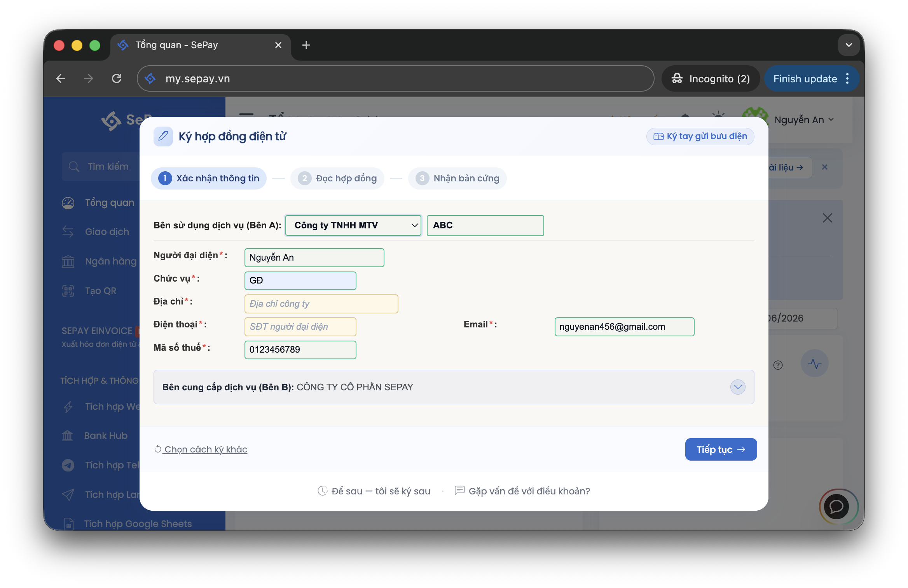Click the SĐT người đại diện phone field
The image size is (908, 588).
click(x=300, y=327)
